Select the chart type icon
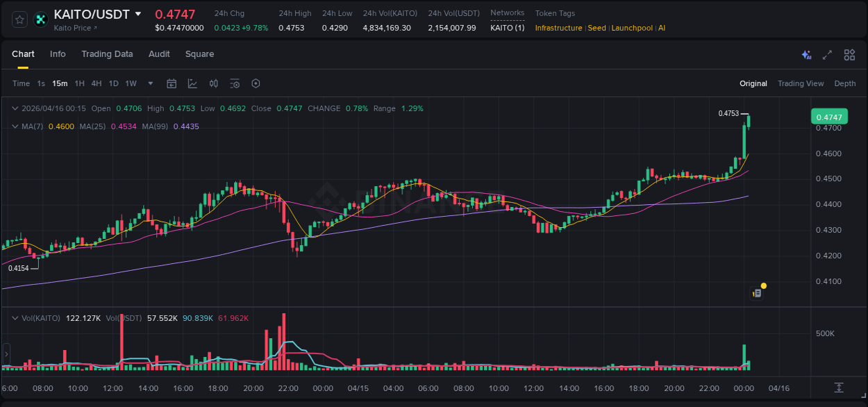This screenshot has width=868, height=407. pos(191,83)
